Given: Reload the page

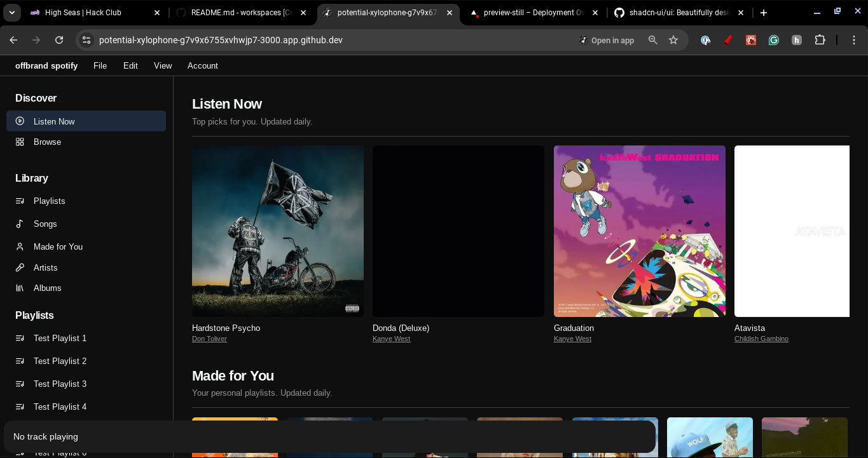Looking at the screenshot, I should 59,40.
